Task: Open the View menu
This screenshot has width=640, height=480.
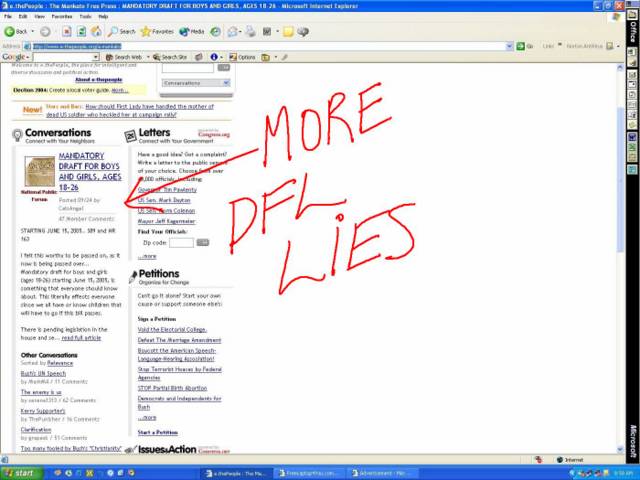Action: [x=40, y=16]
